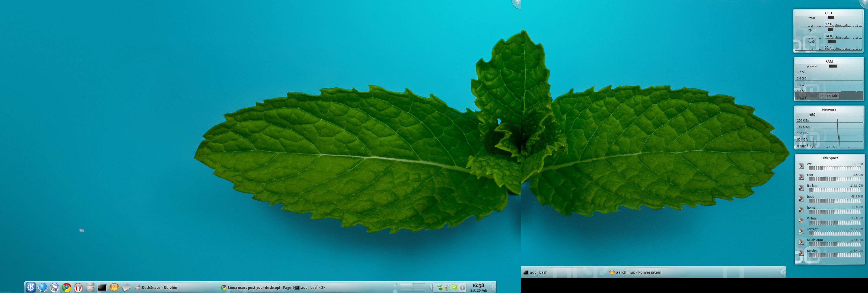Image resolution: width=868 pixels, height=293 pixels.
Task: Click the Disk Space widget title
Action: [x=830, y=158]
